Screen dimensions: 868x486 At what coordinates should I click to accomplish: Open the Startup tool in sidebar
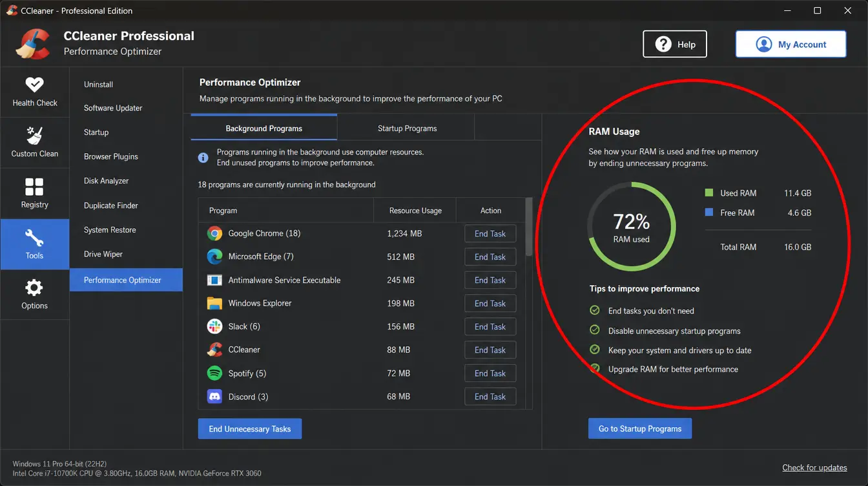click(96, 132)
